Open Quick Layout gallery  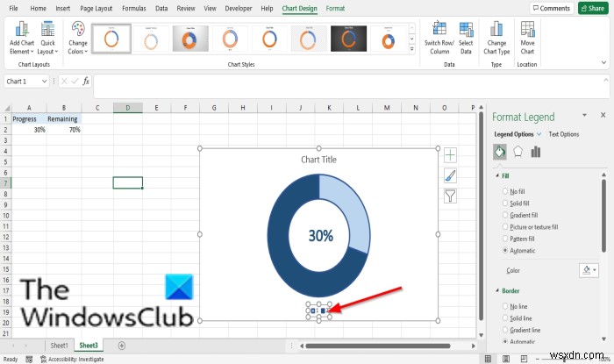(x=47, y=38)
